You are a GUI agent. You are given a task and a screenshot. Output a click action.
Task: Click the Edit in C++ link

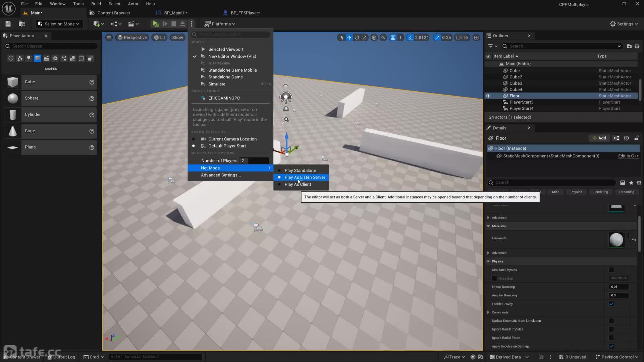[x=628, y=156]
